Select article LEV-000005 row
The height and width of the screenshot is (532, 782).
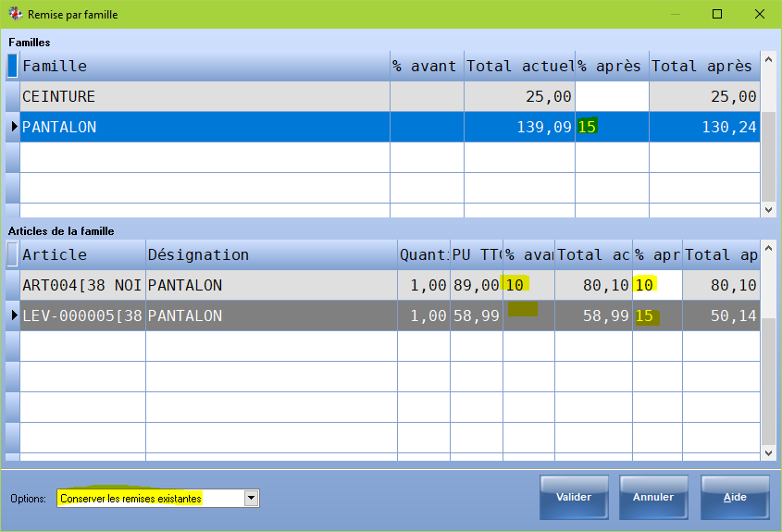click(82, 315)
